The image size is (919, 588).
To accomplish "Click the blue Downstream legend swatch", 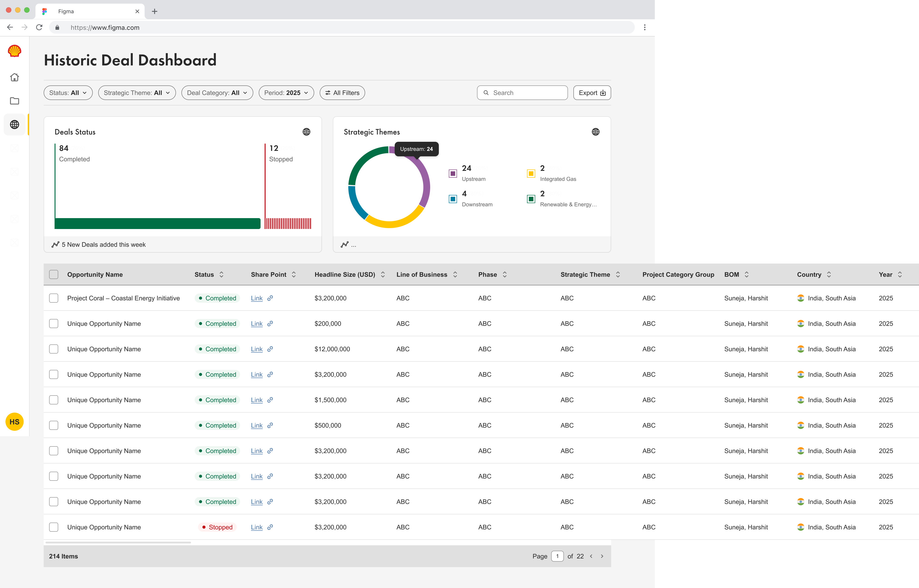I will (453, 199).
